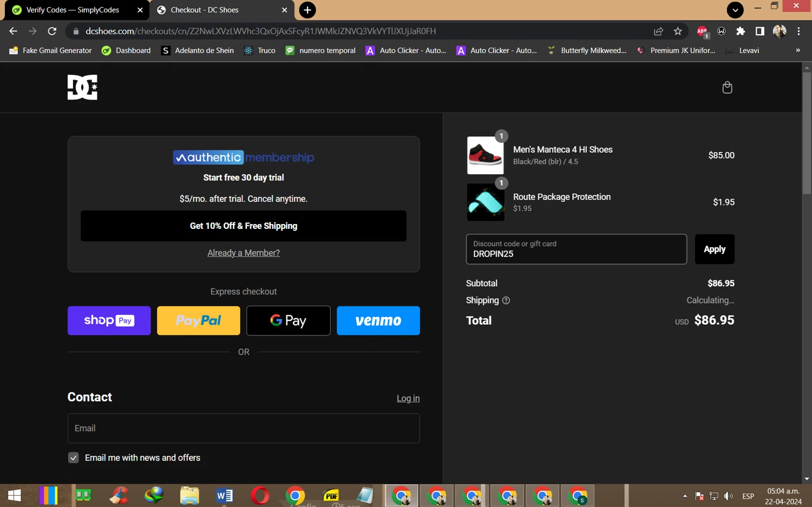
Task: Focus the Email contact field
Action: click(244, 429)
